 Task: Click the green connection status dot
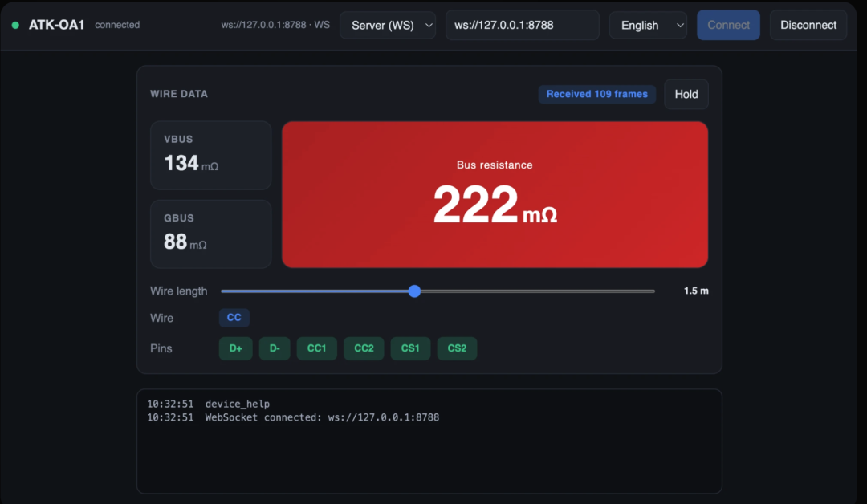(15, 26)
